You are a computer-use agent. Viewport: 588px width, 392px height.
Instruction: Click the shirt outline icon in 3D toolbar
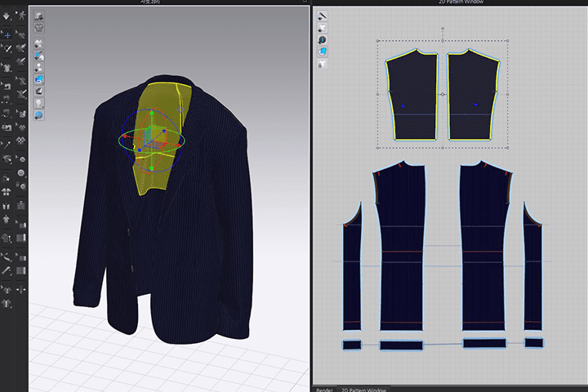tap(39, 28)
